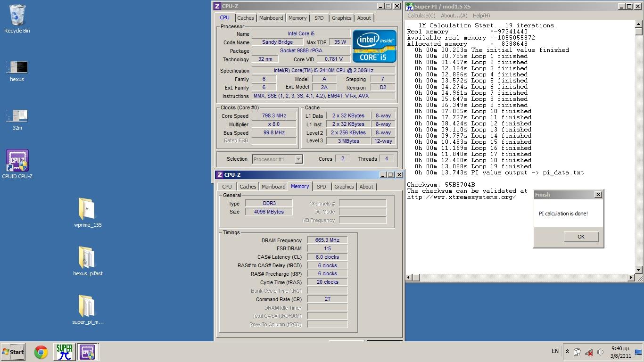Open the Help(H) menu in Super PI

point(481,16)
